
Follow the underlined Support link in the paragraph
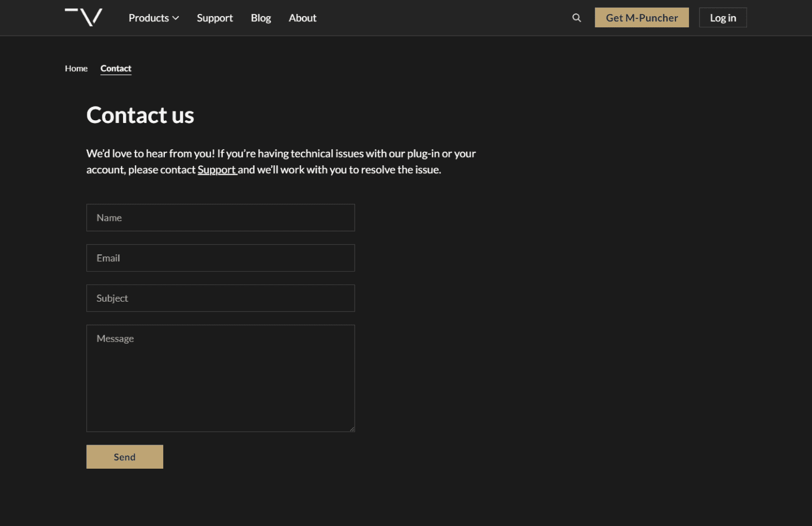click(217, 170)
